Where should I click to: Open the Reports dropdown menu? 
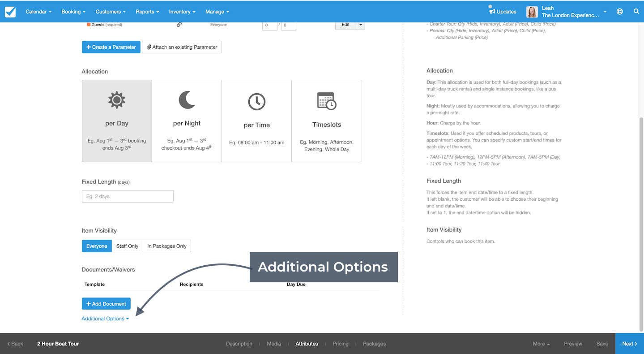pos(148,12)
